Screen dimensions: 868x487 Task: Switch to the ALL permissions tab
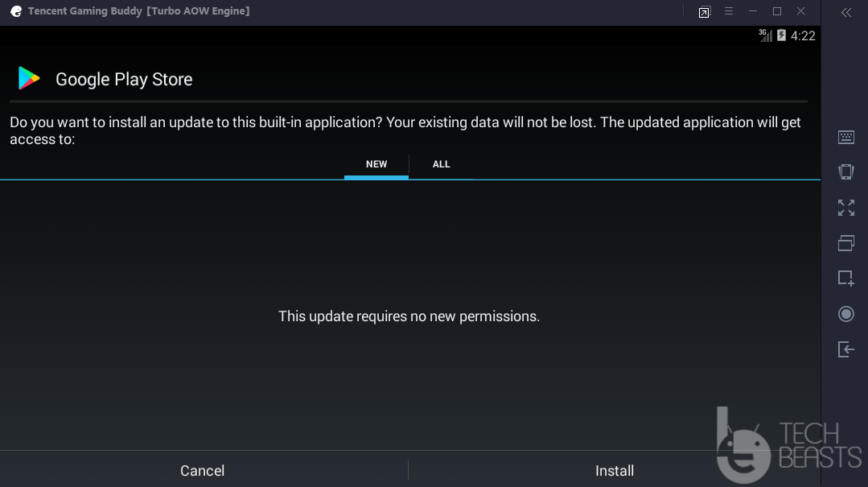pyautogui.click(x=441, y=164)
